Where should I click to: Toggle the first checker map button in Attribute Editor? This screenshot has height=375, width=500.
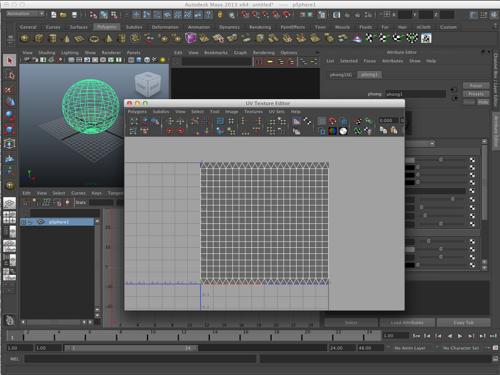click(472, 160)
